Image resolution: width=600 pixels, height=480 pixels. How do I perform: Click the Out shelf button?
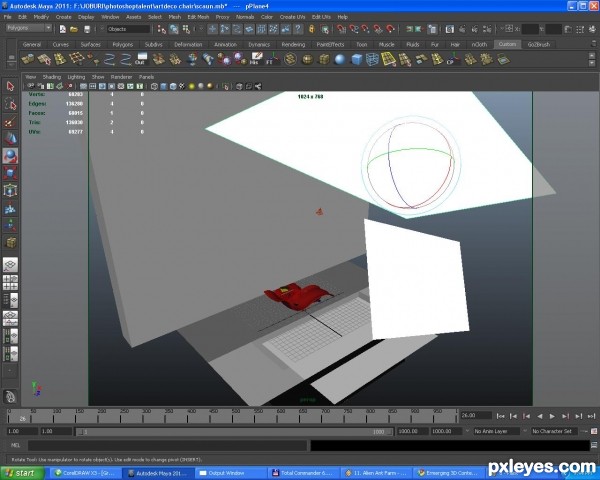click(x=142, y=59)
